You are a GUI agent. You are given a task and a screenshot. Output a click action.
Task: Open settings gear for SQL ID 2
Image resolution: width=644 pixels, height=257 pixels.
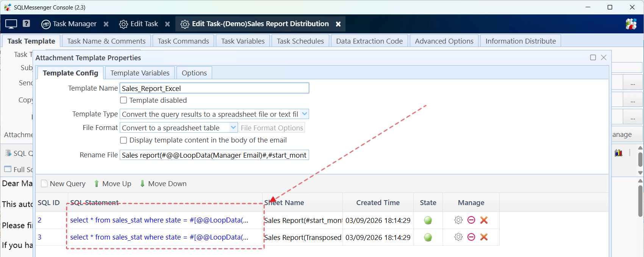458,220
